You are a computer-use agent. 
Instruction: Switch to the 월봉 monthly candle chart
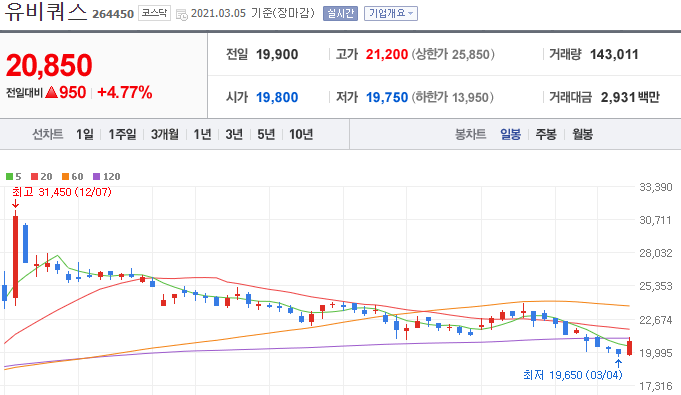(582, 134)
